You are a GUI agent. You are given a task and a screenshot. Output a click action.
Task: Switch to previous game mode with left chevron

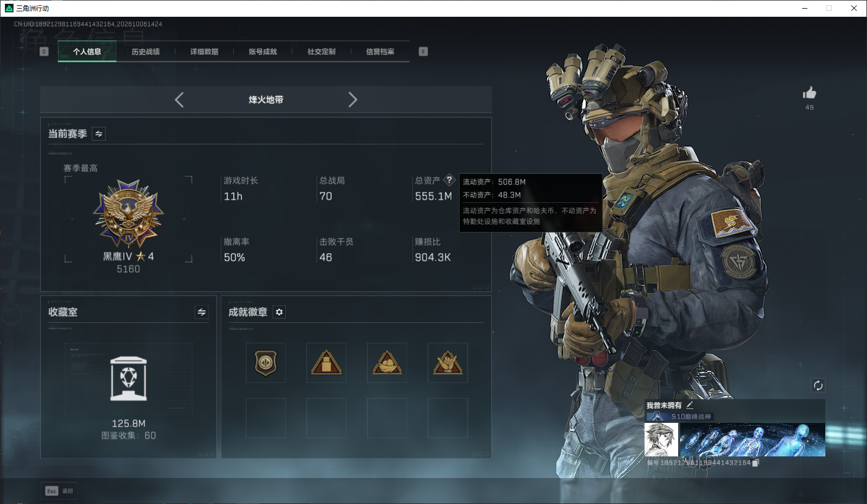(x=180, y=100)
